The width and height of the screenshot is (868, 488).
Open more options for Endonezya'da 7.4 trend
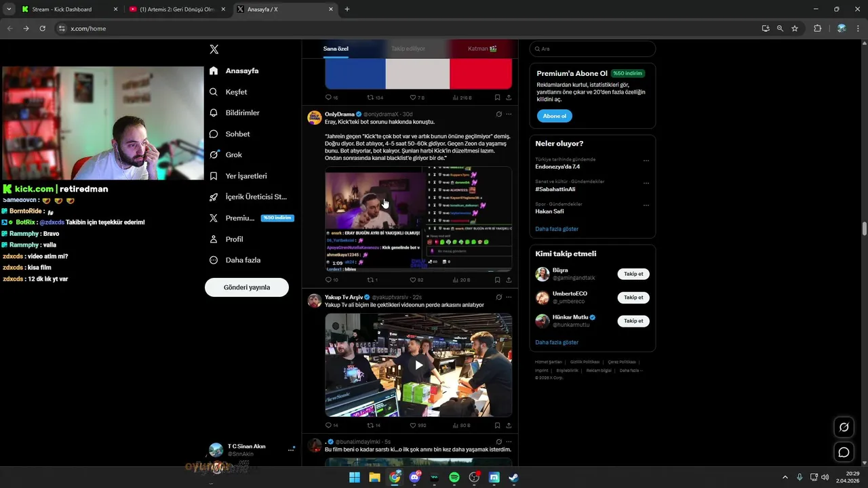coord(646,161)
